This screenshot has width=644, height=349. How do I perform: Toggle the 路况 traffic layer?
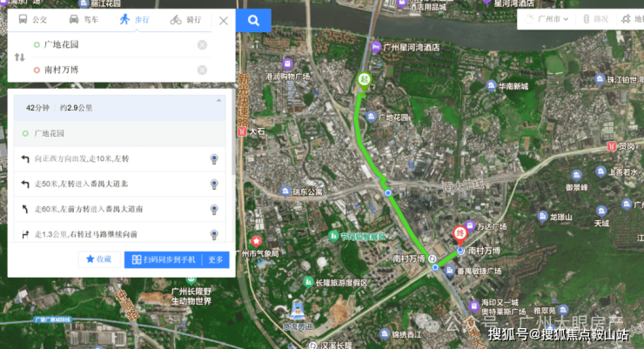click(x=595, y=19)
